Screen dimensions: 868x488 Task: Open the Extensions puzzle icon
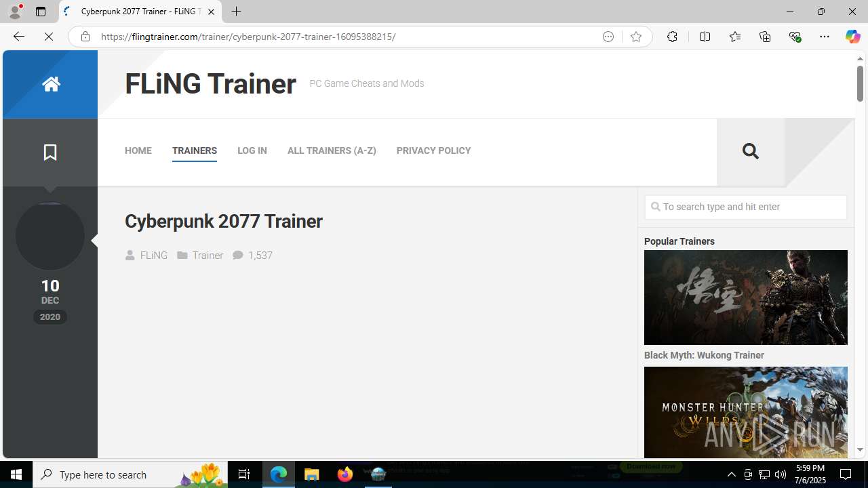click(x=672, y=37)
